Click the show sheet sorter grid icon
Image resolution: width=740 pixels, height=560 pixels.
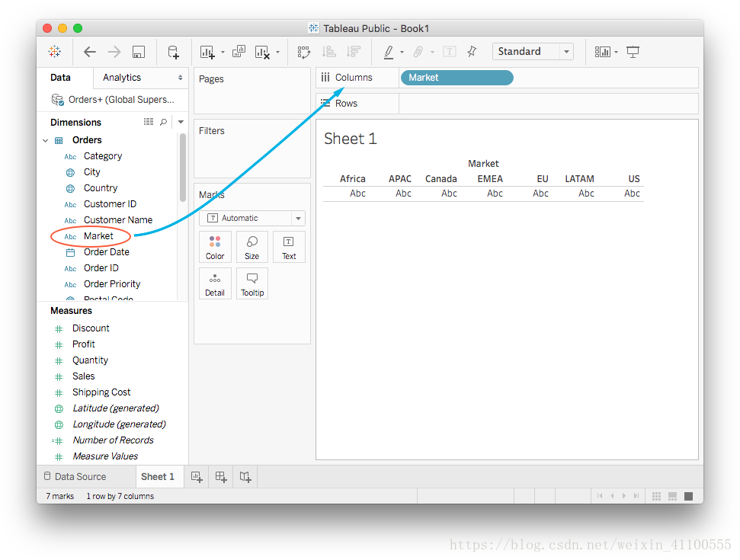point(656,496)
